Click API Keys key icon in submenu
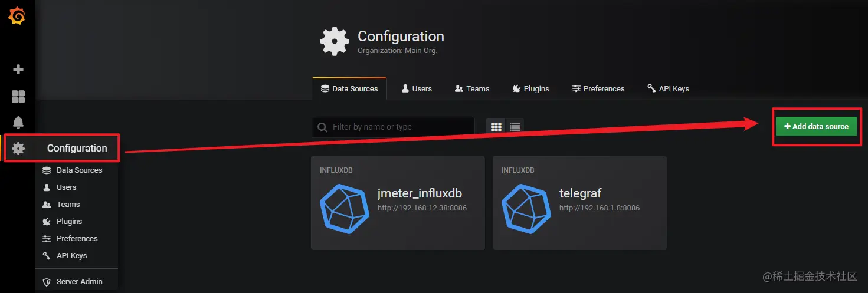Viewport: 868px width, 293px height. click(47, 256)
